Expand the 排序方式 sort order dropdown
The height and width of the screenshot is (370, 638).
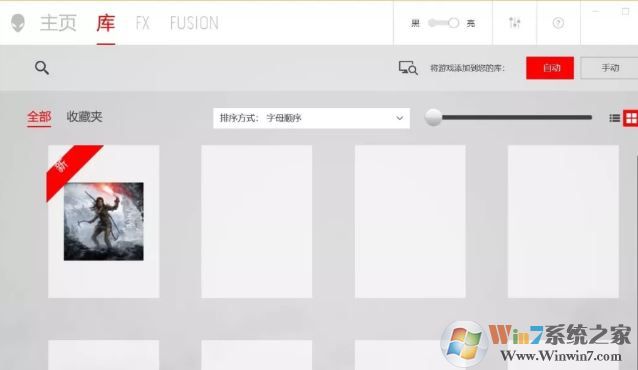(311, 118)
